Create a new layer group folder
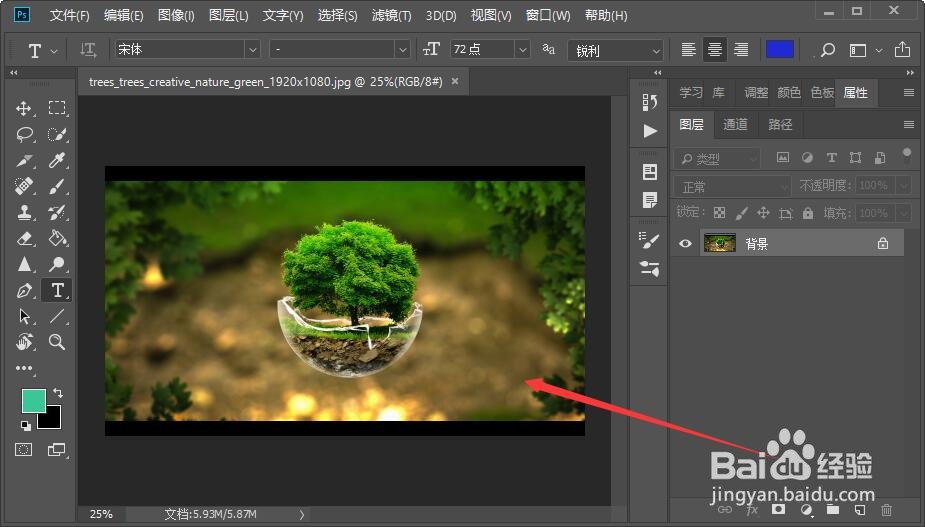 pos(832,509)
